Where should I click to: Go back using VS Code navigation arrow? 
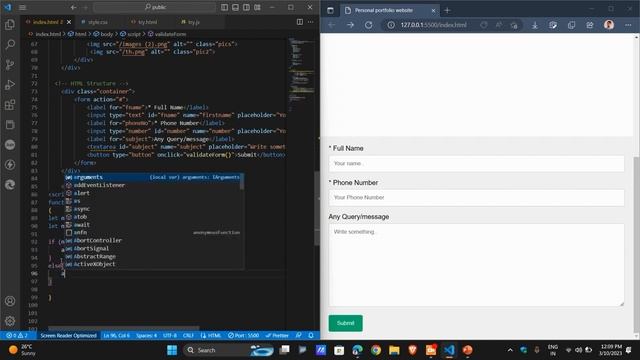73,7
